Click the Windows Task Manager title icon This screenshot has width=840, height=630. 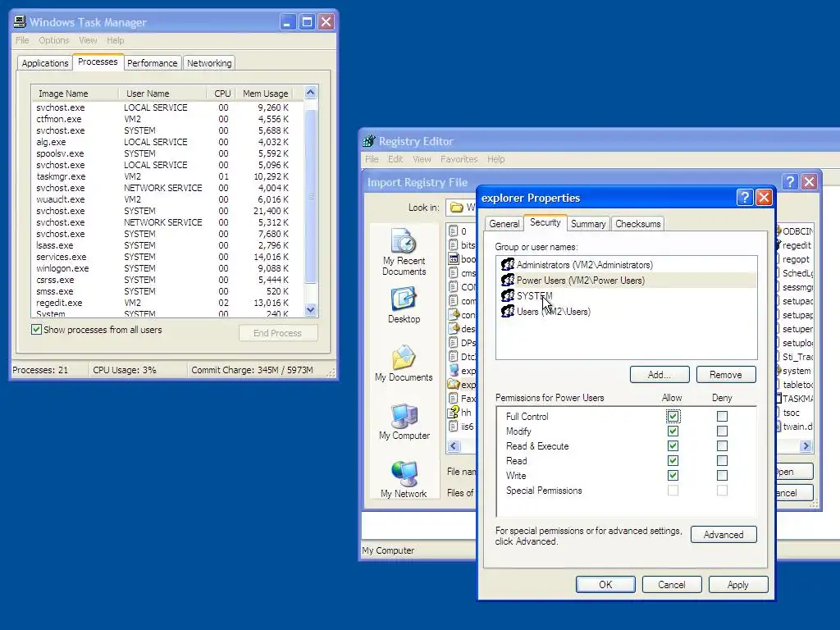(x=20, y=22)
